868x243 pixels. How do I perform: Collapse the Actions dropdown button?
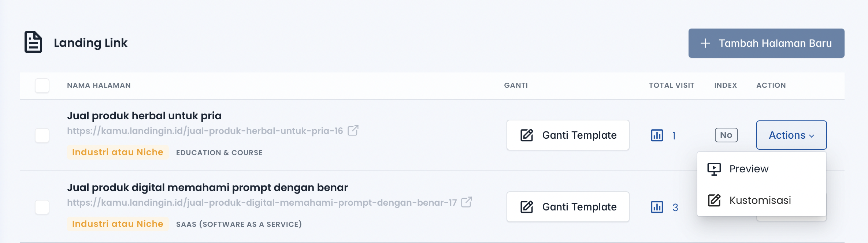[x=791, y=135]
